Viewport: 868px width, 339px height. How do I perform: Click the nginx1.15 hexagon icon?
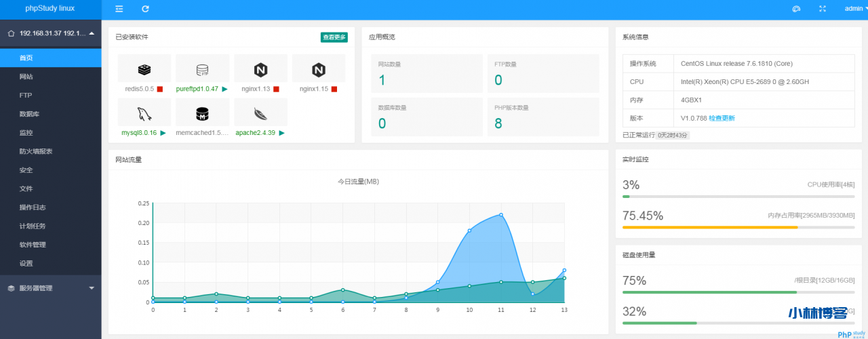pyautogui.click(x=319, y=69)
